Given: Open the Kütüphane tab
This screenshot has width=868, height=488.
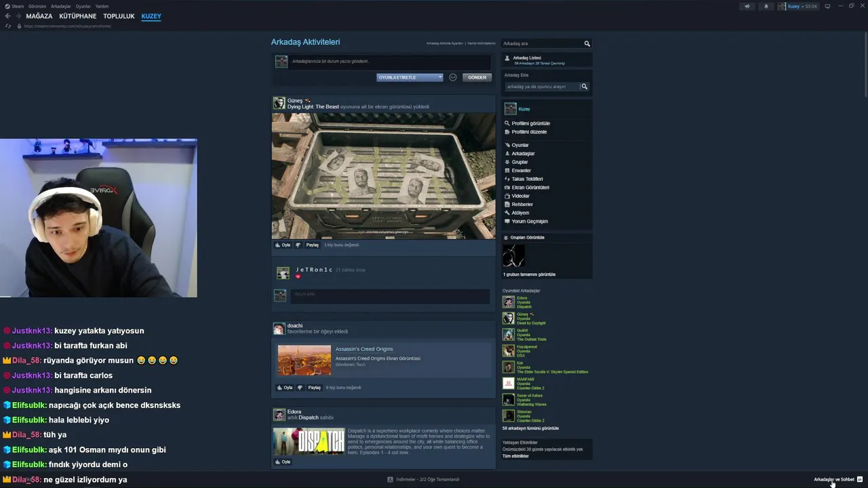Looking at the screenshot, I should pyautogui.click(x=78, y=16).
